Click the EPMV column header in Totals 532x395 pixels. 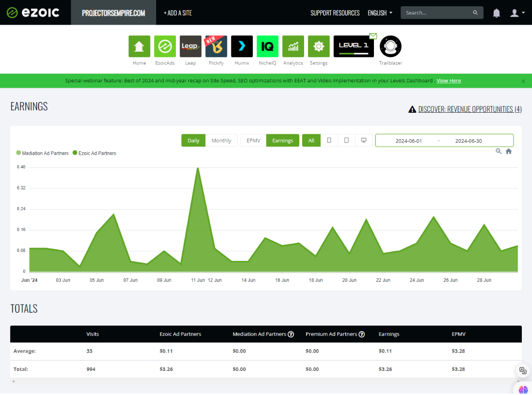pos(458,334)
